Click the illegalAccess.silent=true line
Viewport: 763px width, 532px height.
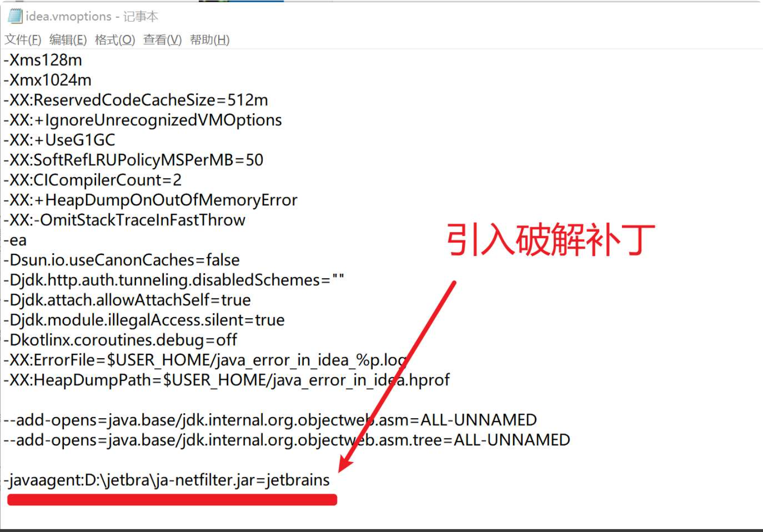click(144, 320)
